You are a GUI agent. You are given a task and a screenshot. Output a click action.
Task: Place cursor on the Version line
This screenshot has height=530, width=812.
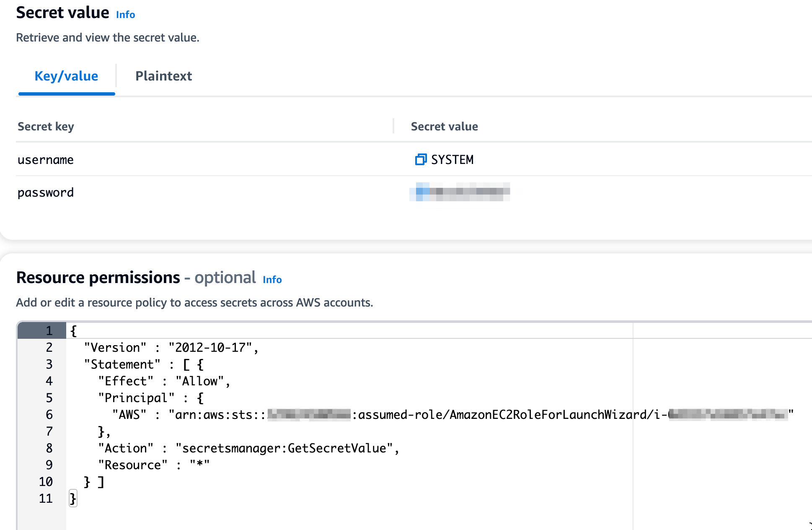171,348
